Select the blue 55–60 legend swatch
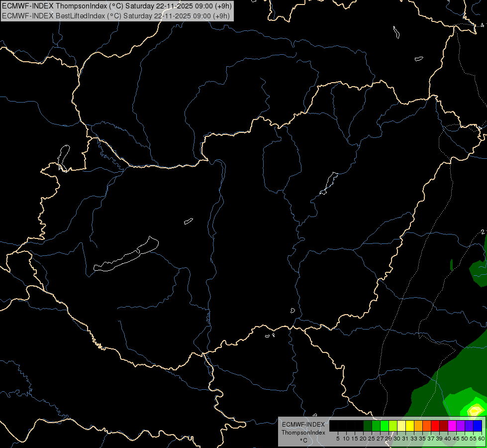Image resolution: width=487 pixels, height=448 pixels. 478,426
